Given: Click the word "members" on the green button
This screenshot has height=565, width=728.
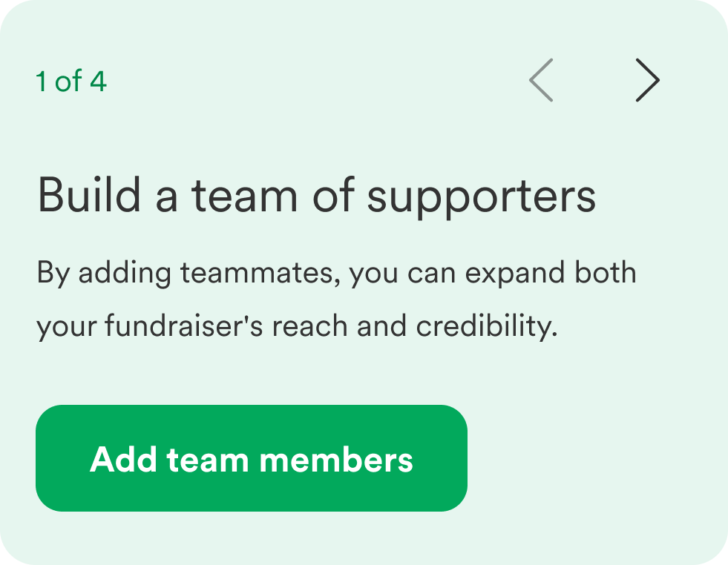Looking at the screenshot, I should coord(336,460).
